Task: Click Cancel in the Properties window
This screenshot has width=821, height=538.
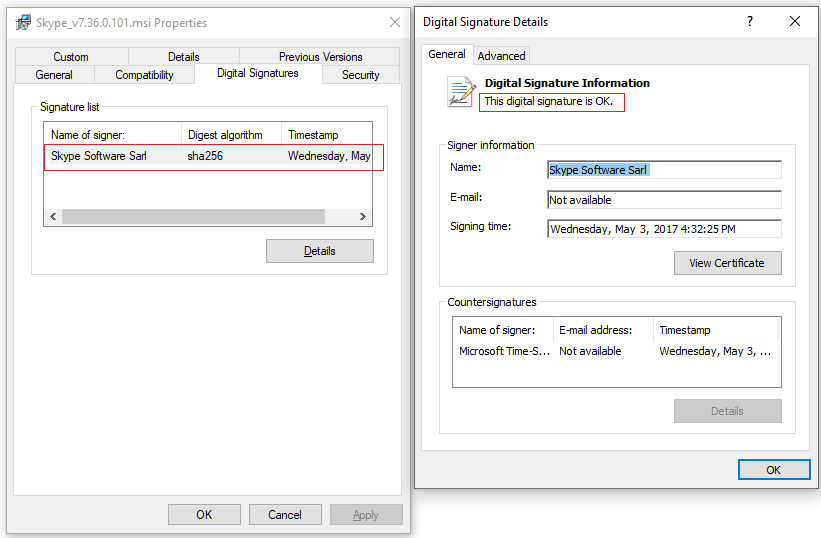Action: (x=285, y=515)
